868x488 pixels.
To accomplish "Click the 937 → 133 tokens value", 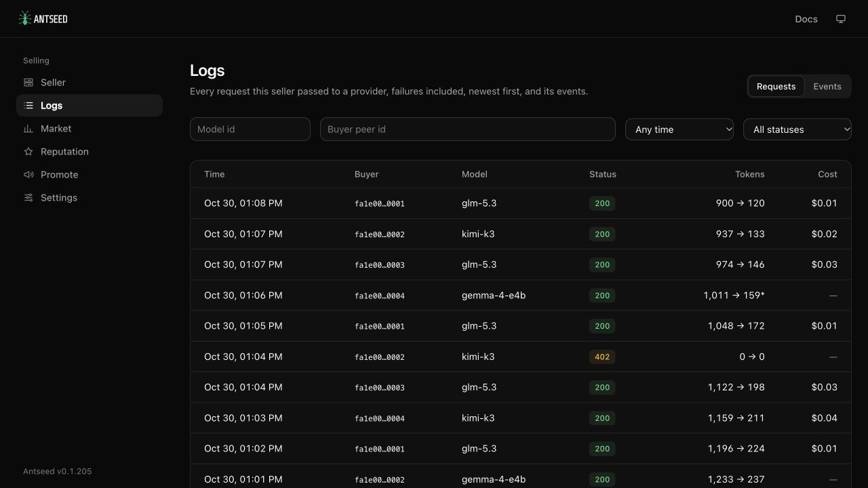I will (741, 234).
